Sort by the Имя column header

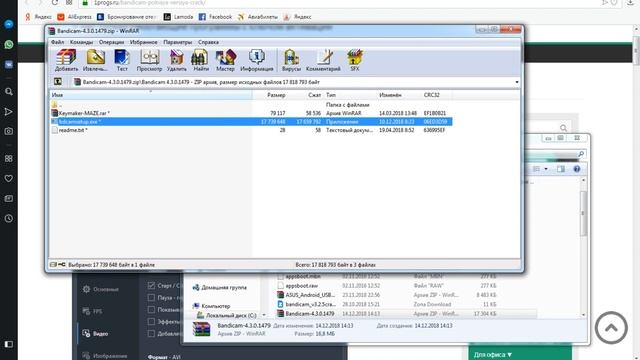151,95
